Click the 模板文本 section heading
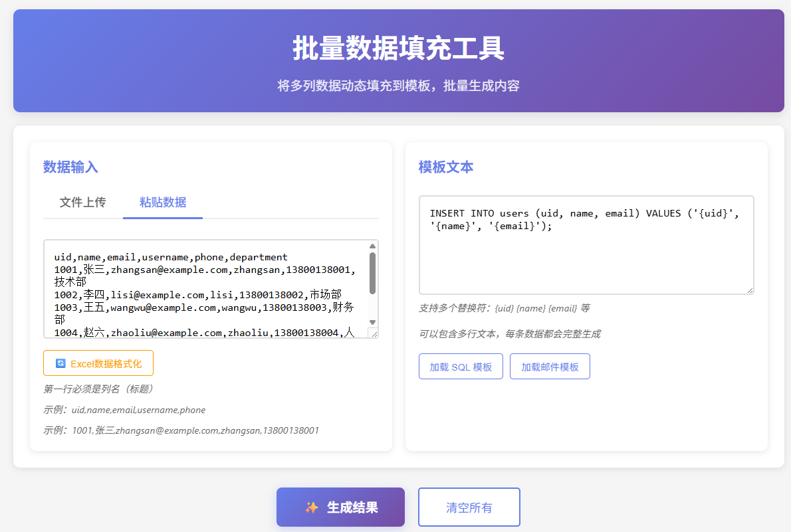 click(446, 167)
